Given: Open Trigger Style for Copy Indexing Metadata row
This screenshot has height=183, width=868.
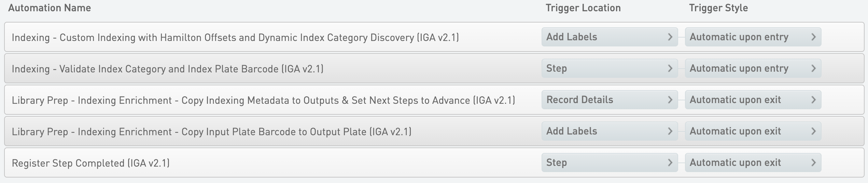Looking at the screenshot, I should 753,100.
